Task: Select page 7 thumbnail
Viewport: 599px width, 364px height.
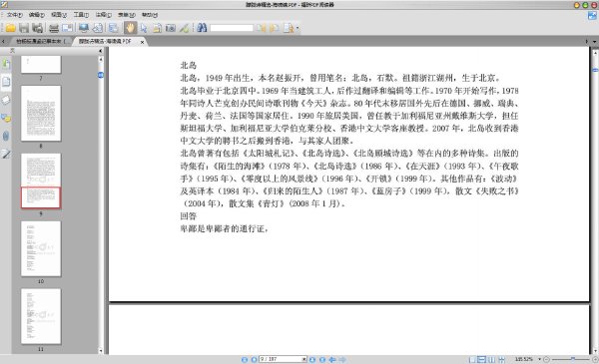Action: tap(41, 65)
